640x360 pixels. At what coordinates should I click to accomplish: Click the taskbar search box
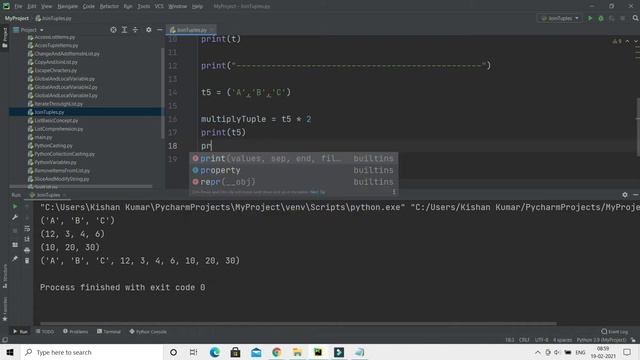click(92, 352)
